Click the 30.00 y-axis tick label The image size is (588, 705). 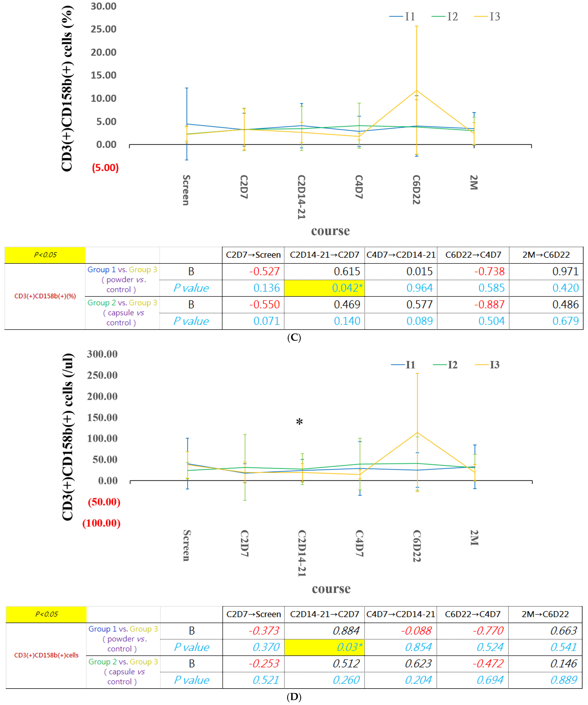pyautogui.click(x=103, y=6)
